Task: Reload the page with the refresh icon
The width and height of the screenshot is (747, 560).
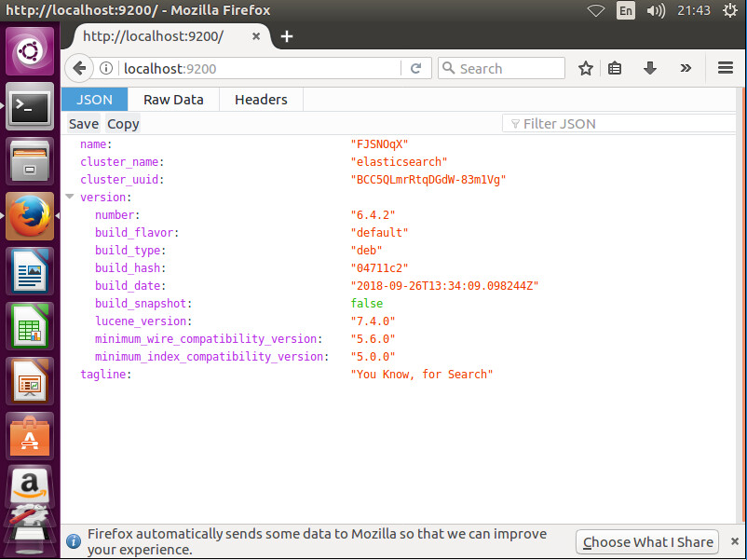Action: point(416,69)
